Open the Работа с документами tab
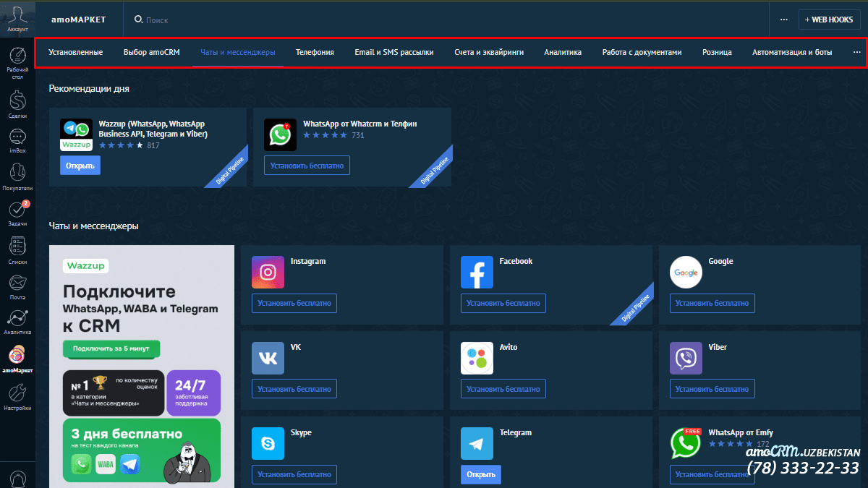868x488 pixels. pyautogui.click(x=642, y=52)
